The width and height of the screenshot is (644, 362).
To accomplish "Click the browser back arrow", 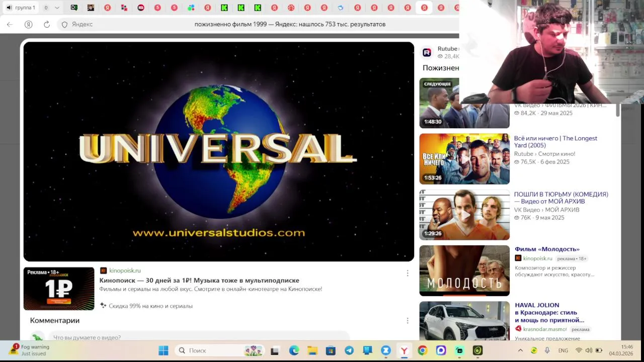I will click(x=10, y=24).
